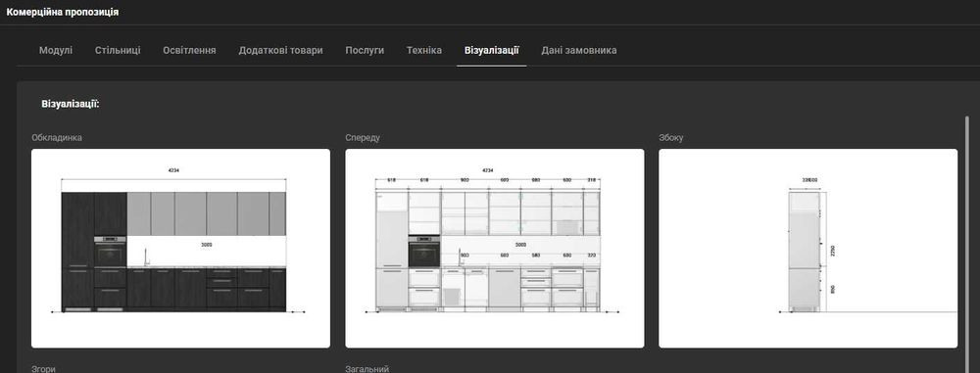This screenshot has width=980, height=373.
Task: Switch to the Техніка tab
Action: pos(423,50)
